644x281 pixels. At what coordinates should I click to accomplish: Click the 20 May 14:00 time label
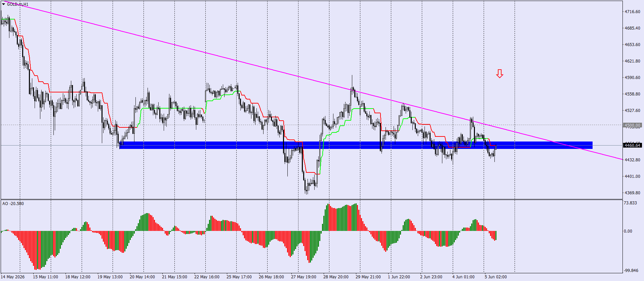pyautogui.click(x=142, y=277)
